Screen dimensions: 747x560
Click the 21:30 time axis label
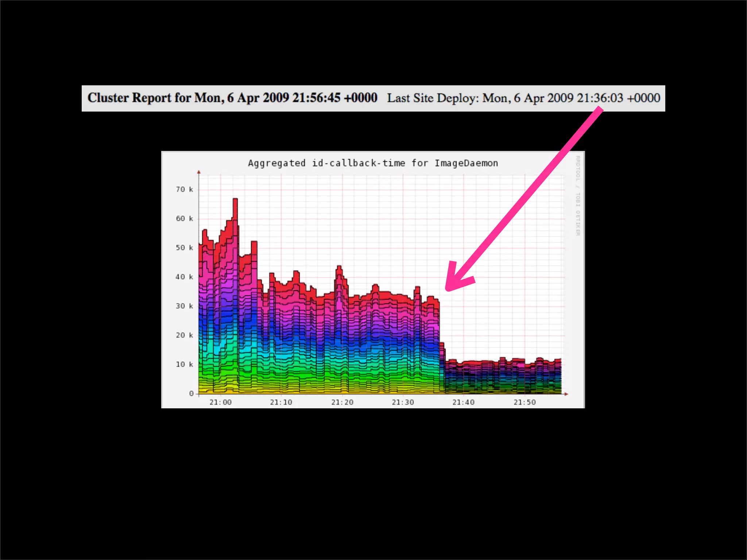click(403, 402)
